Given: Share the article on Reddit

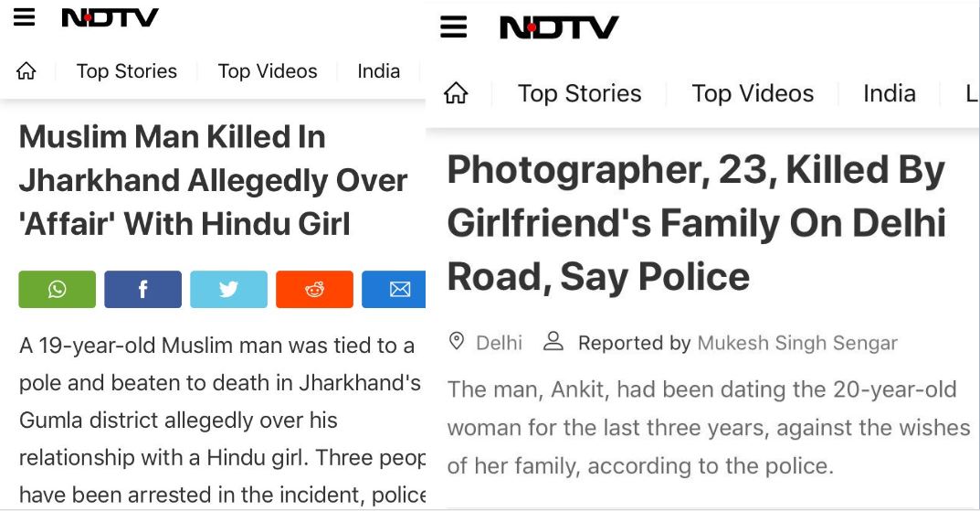Looking at the screenshot, I should pyautogui.click(x=314, y=290).
